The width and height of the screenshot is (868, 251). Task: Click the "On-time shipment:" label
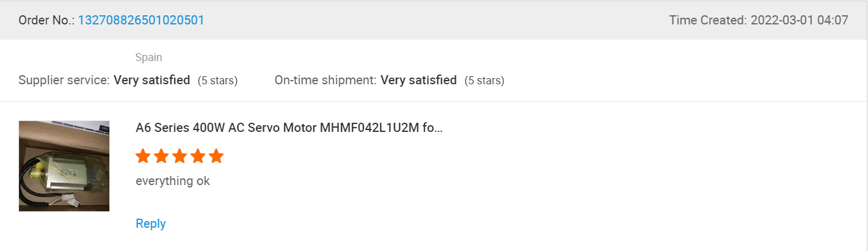[x=326, y=80]
